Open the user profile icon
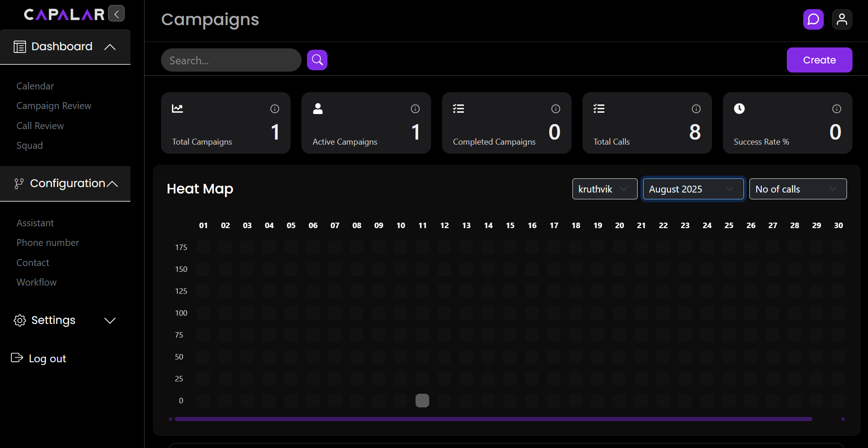 point(842,20)
